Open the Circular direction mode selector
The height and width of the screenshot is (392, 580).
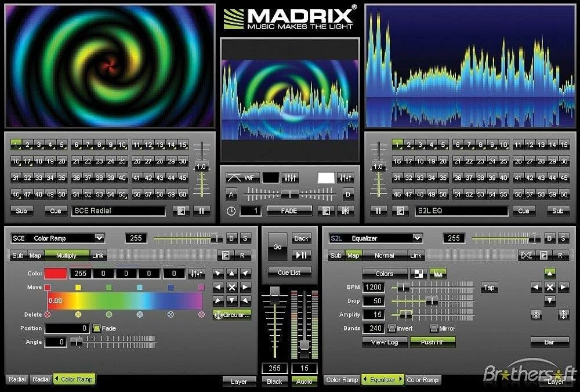point(233,315)
